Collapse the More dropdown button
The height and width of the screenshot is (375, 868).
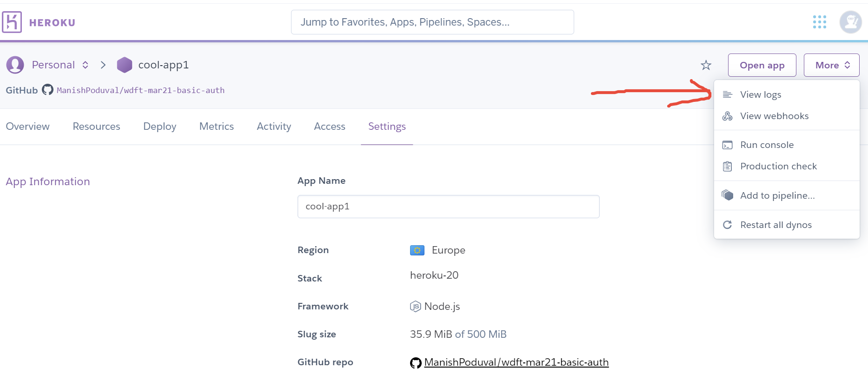(831, 65)
